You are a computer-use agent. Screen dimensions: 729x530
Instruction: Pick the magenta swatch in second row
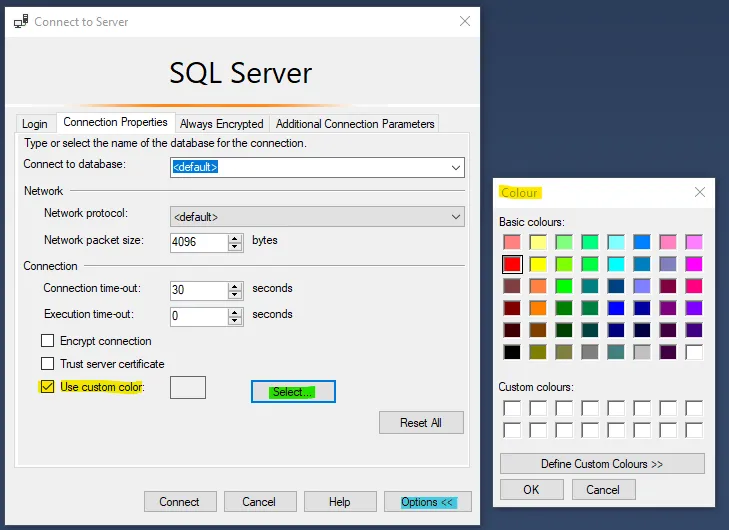click(694, 265)
